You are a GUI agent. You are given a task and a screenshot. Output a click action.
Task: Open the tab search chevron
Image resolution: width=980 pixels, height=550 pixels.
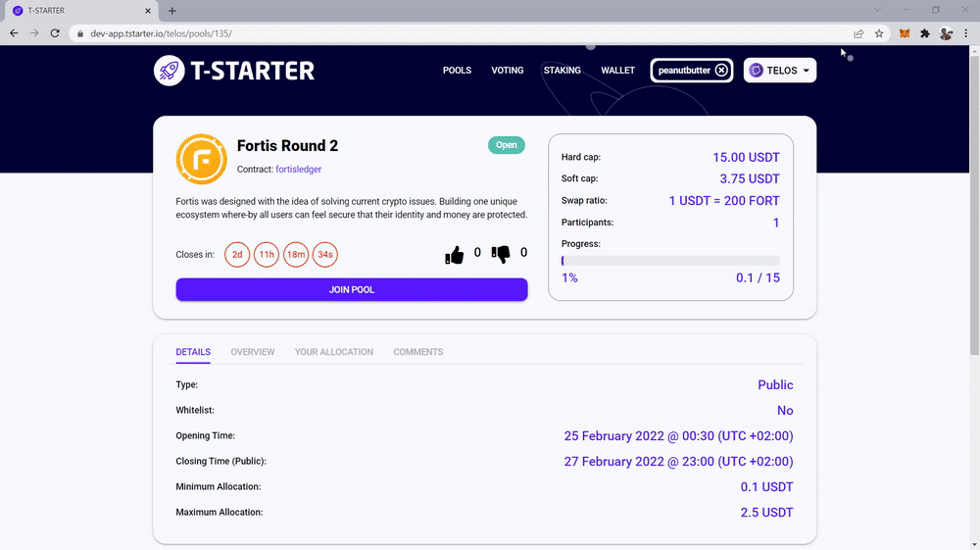pyautogui.click(x=877, y=10)
